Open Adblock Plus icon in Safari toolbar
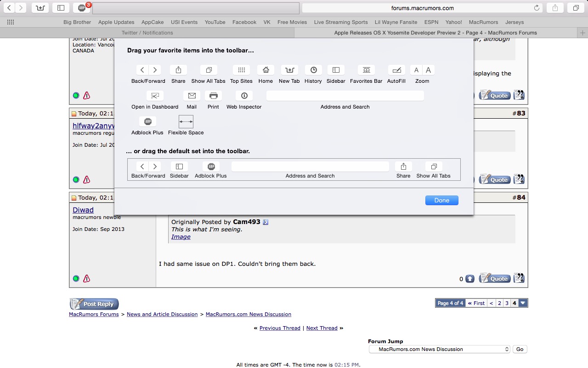Image resolution: width=588 pixels, height=368 pixels. point(82,8)
